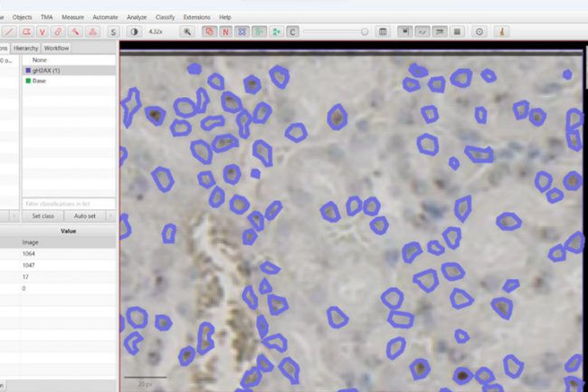Open the Auto set dropdown
Viewport: 588px width, 392px height.
click(89, 216)
